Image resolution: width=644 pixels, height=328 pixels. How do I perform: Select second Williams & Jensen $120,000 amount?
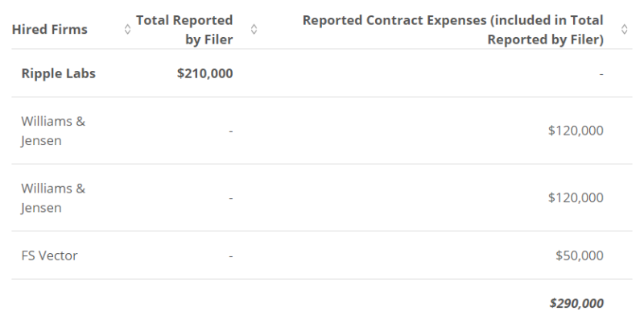click(576, 197)
